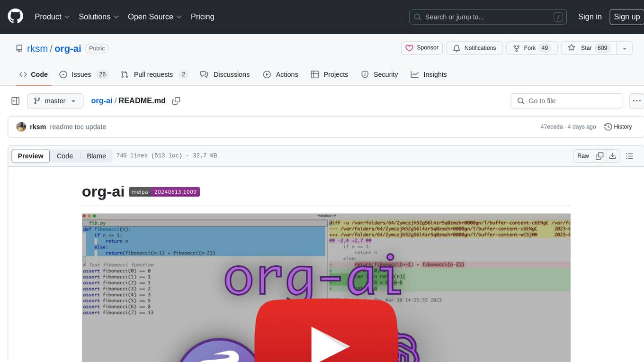Click the rksm commit author name

[38, 127]
